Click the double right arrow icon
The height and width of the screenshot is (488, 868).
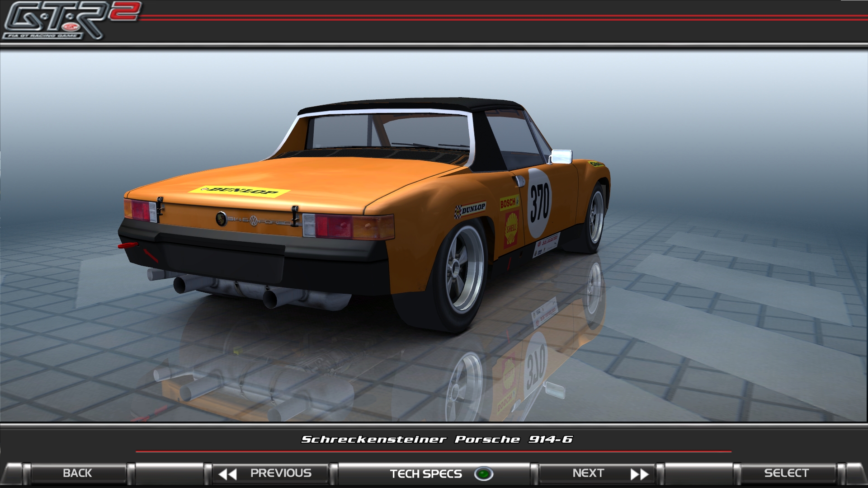[x=640, y=474]
